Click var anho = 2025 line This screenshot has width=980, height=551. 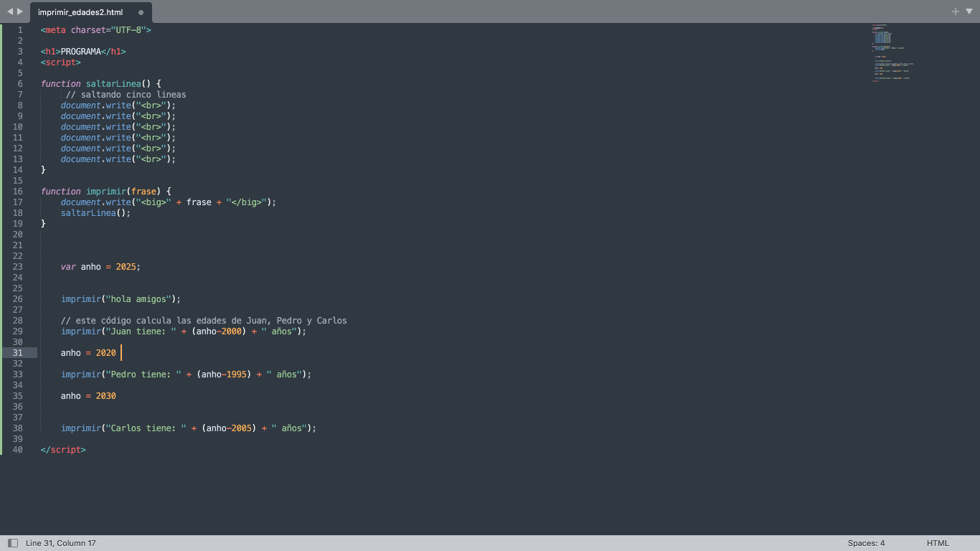(101, 267)
